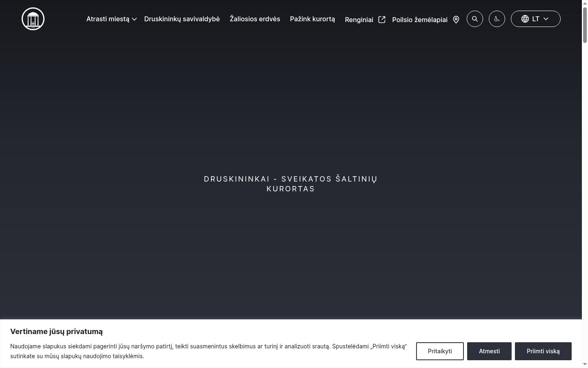This screenshot has height=368, width=588.
Task: Open the search magnifier icon
Action: (475, 19)
